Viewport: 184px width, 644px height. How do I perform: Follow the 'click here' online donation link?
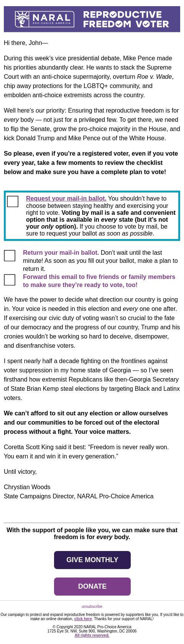pyautogui.click(x=83, y=619)
